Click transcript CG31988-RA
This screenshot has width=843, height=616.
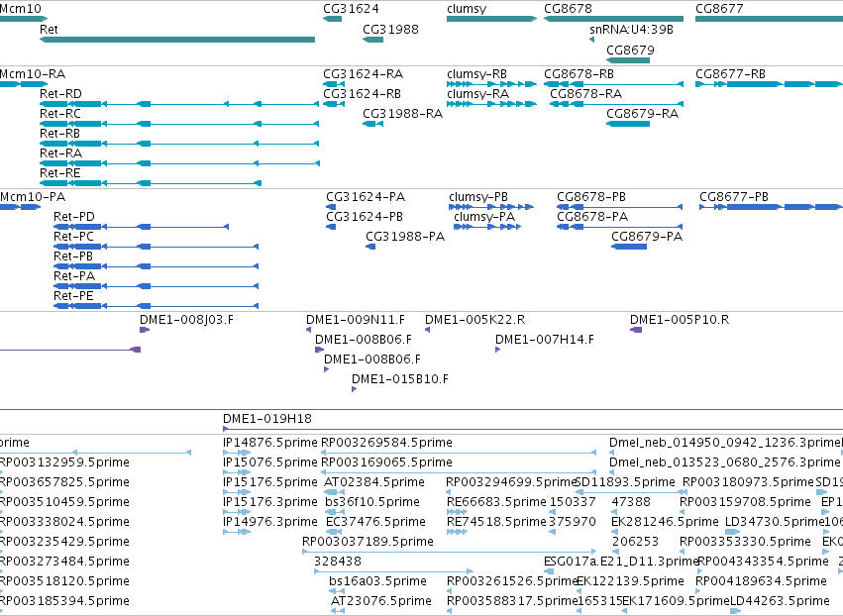[373, 124]
